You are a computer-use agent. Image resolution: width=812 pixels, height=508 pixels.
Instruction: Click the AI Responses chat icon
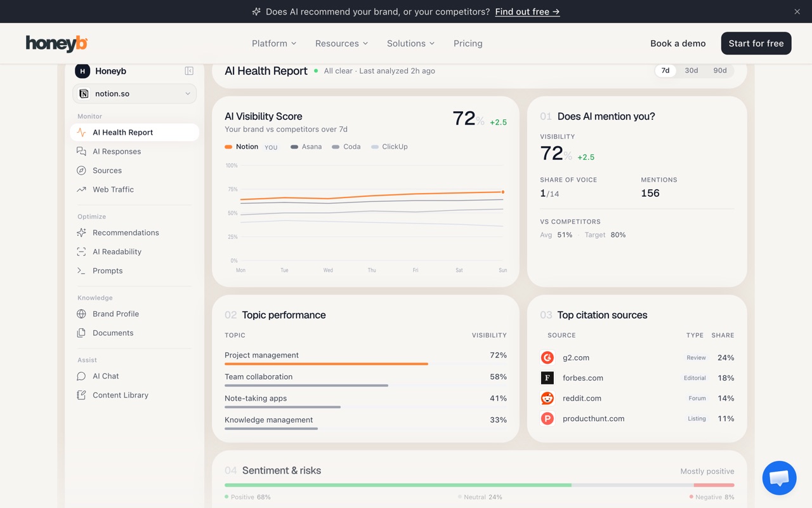81,152
